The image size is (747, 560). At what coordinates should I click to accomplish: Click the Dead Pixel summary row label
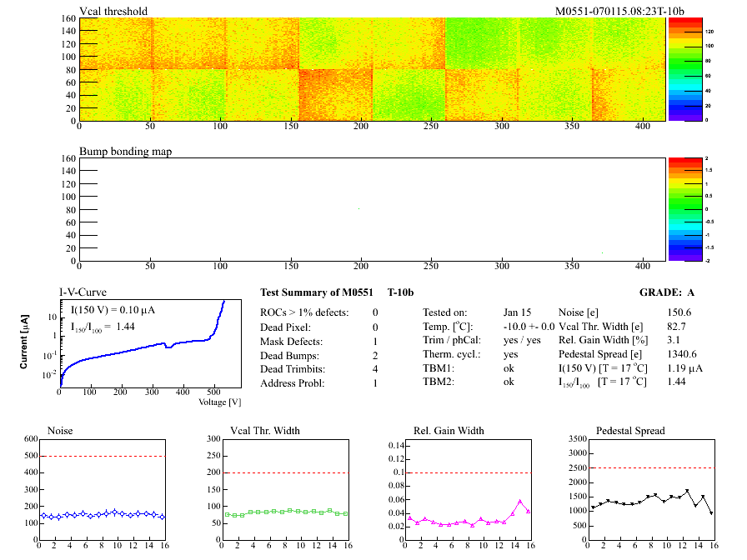coord(284,327)
